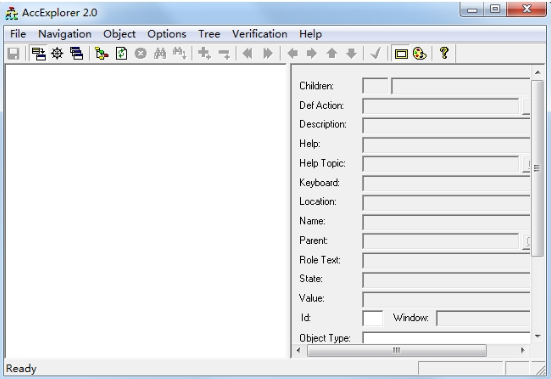Screen dimensions: 551x379
Task: Click the button beside Help Topic field
Action: [x=526, y=164]
